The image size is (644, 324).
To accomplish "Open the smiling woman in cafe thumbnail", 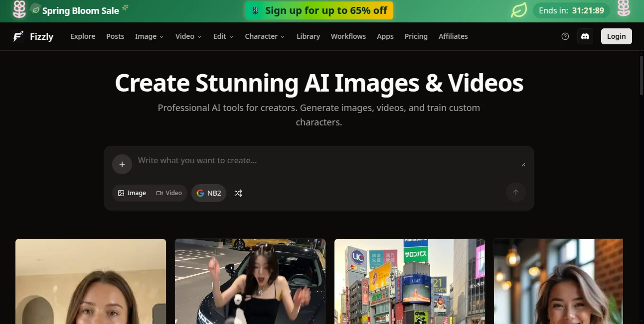I will [x=558, y=281].
